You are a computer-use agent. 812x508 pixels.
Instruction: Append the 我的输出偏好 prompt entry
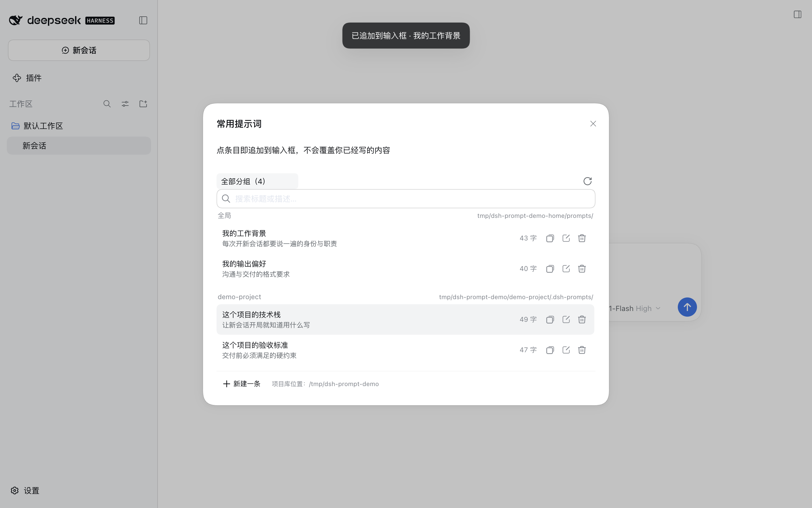(x=405, y=269)
